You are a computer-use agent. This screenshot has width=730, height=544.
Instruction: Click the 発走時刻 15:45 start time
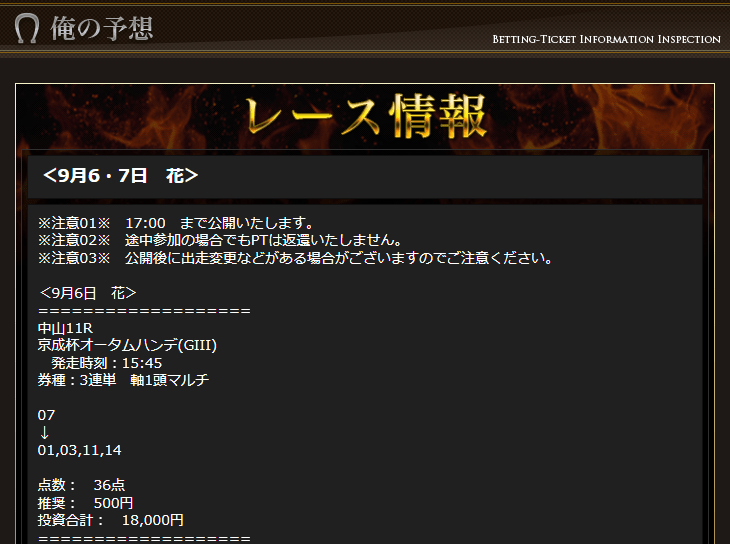(x=107, y=363)
